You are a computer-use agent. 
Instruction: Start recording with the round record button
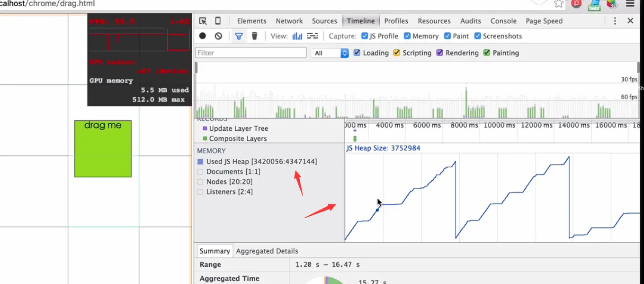click(x=203, y=36)
